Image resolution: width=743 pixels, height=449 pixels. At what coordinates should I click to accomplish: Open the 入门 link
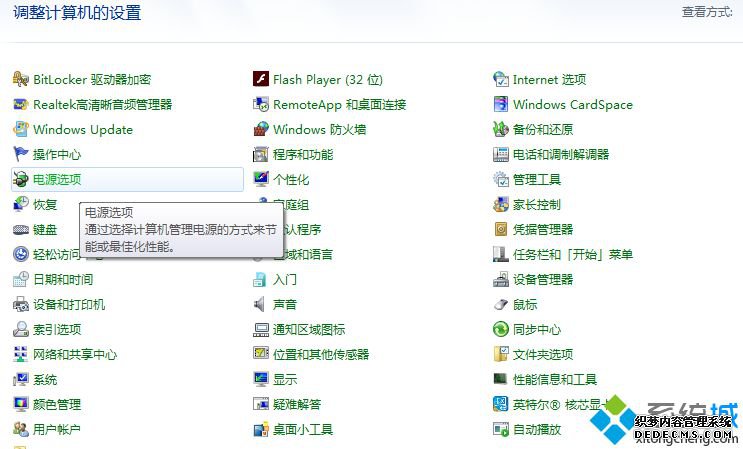coord(285,279)
